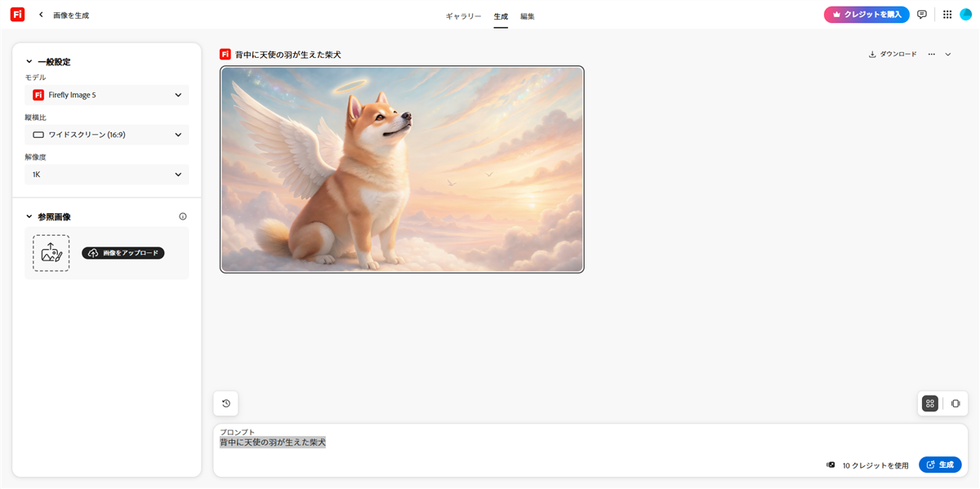Open the user profile avatar
The width and height of the screenshot is (980, 489).
click(965, 15)
